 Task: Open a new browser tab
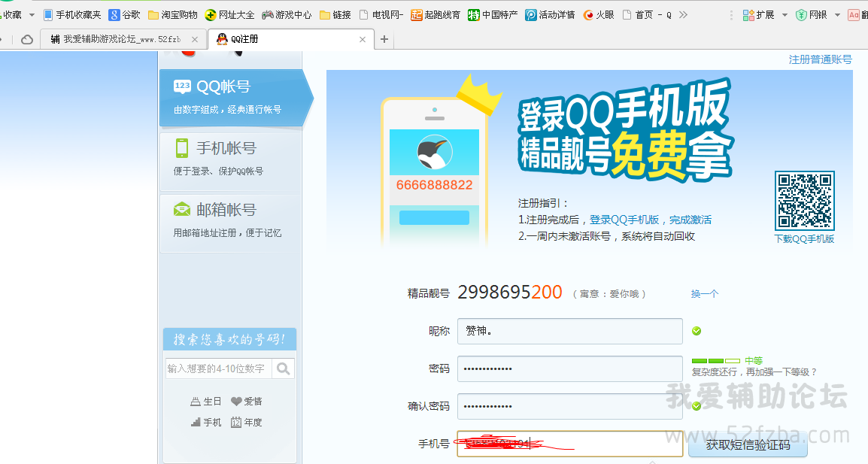point(384,39)
